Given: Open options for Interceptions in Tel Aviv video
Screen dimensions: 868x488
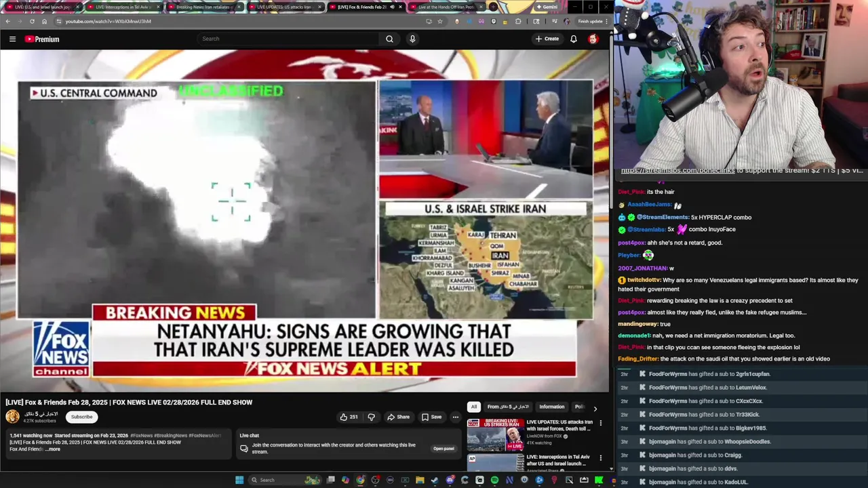Looking at the screenshot, I should 600,458.
